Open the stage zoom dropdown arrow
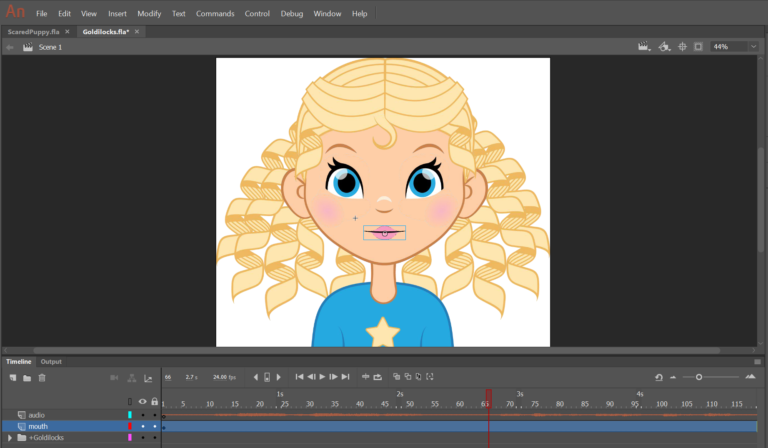This screenshot has height=448, width=768. pos(753,47)
